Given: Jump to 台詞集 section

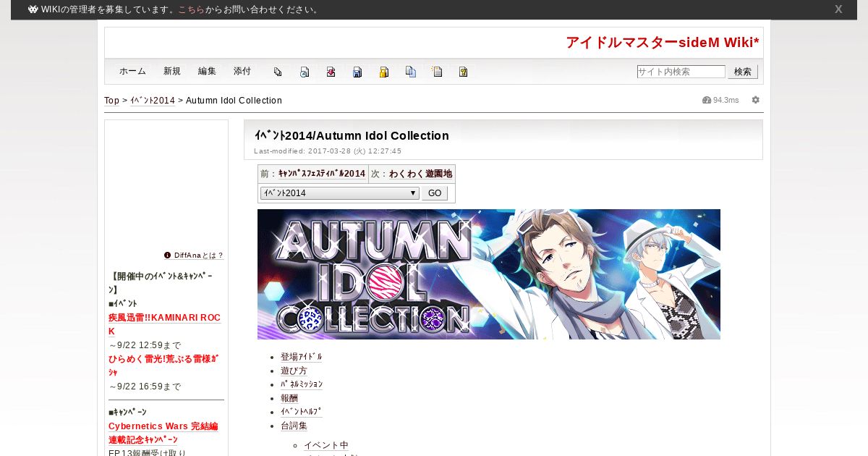Looking at the screenshot, I should [294, 426].
